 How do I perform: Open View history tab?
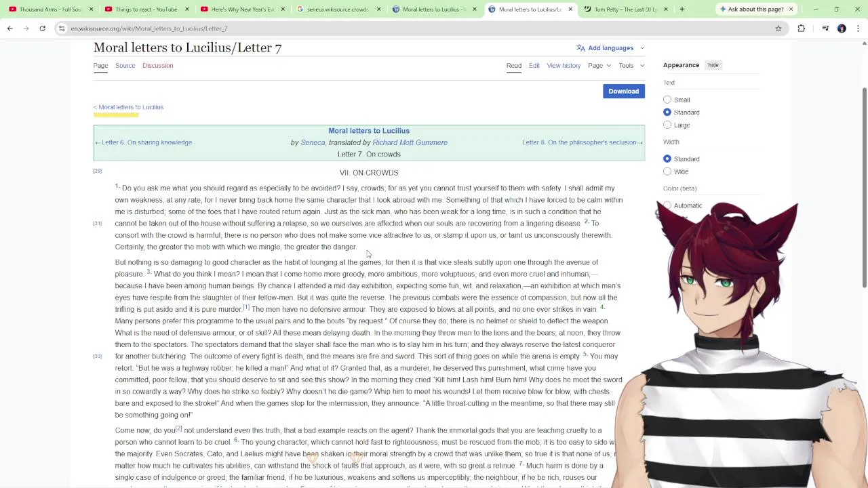point(564,66)
